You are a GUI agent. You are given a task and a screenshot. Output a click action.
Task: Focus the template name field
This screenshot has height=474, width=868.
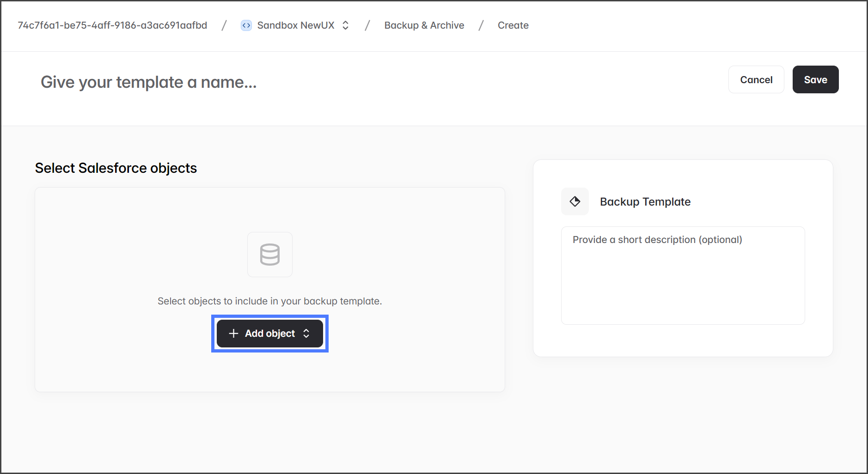coord(148,82)
